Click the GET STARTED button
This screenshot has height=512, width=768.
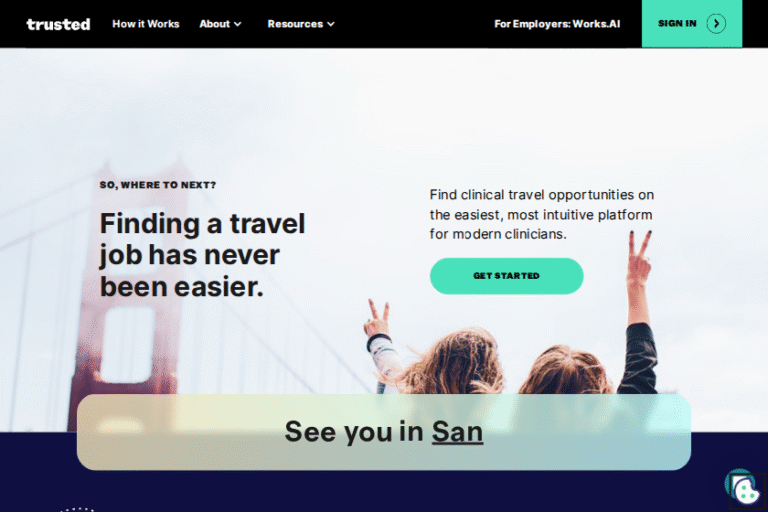point(506,276)
